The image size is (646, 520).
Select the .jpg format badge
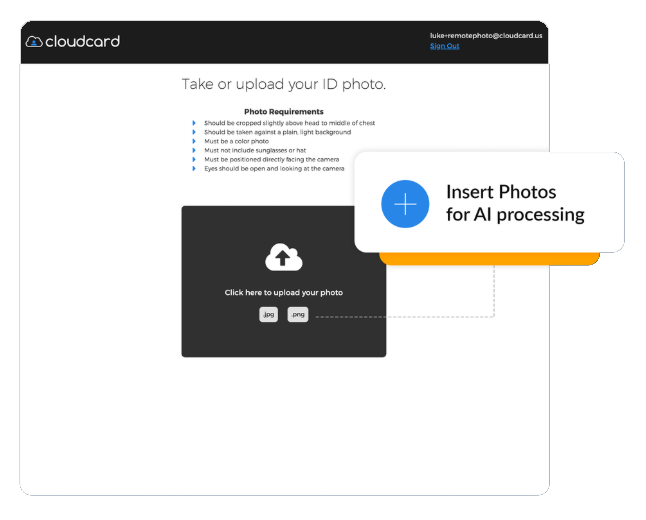pos(268,314)
